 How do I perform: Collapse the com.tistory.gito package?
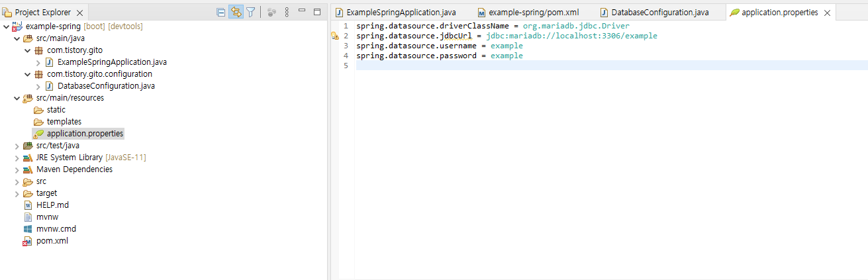27,50
